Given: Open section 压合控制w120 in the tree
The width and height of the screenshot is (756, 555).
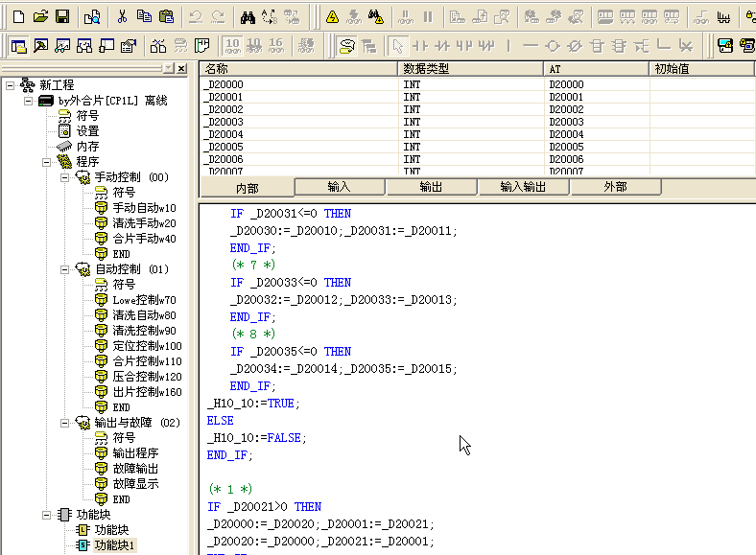Looking at the screenshot, I should pyautogui.click(x=147, y=377).
